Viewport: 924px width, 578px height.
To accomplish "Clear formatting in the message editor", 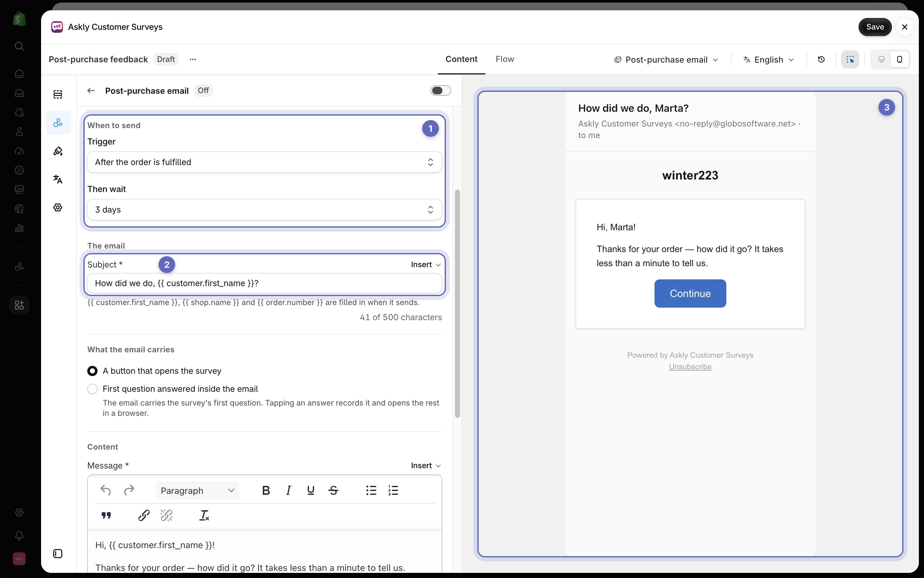I will click(204, 515).
